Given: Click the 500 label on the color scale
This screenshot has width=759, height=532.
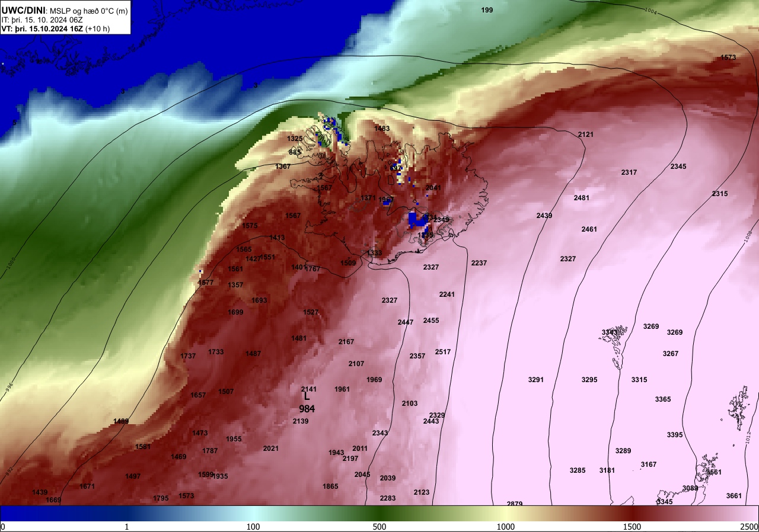Looking at the screenshot, I should coord(379,527).
